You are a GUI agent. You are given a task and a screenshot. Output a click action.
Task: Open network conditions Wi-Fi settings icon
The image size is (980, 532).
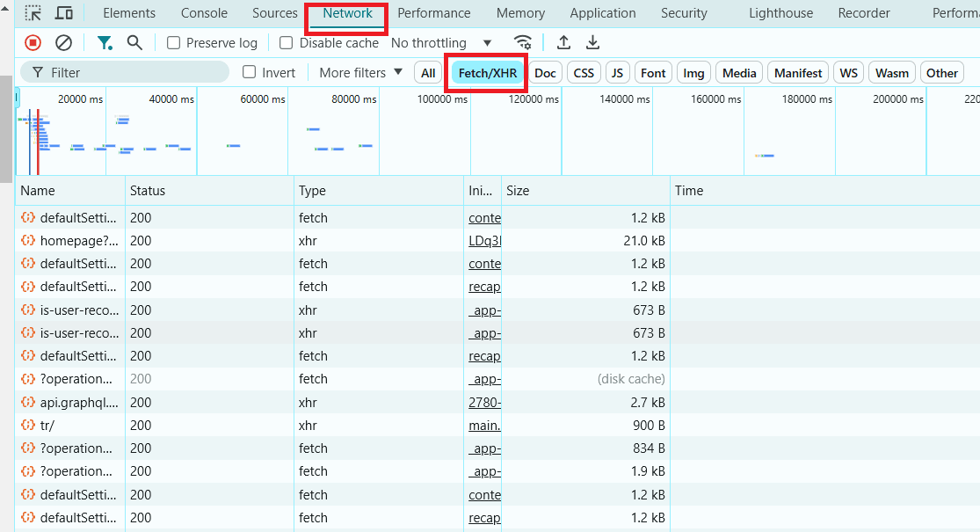click(x=522, y=42)
